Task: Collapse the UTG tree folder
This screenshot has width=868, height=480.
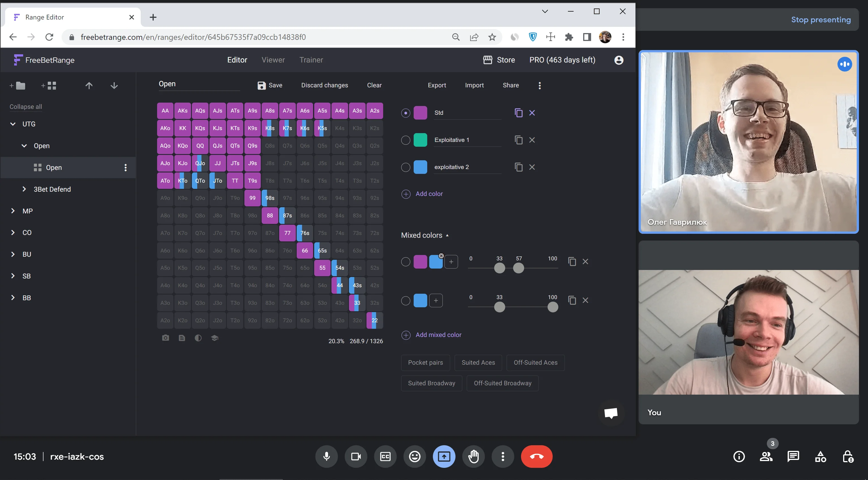Action: pyautogui.click(x=13, y=124)
